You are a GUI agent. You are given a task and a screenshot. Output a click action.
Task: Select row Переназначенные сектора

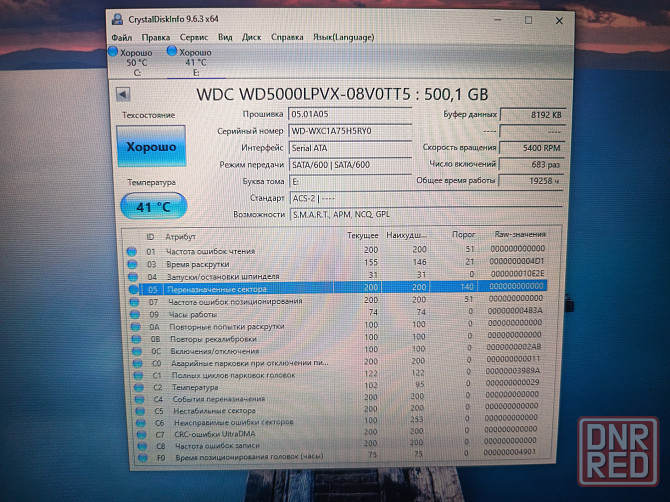coord(337,288)
